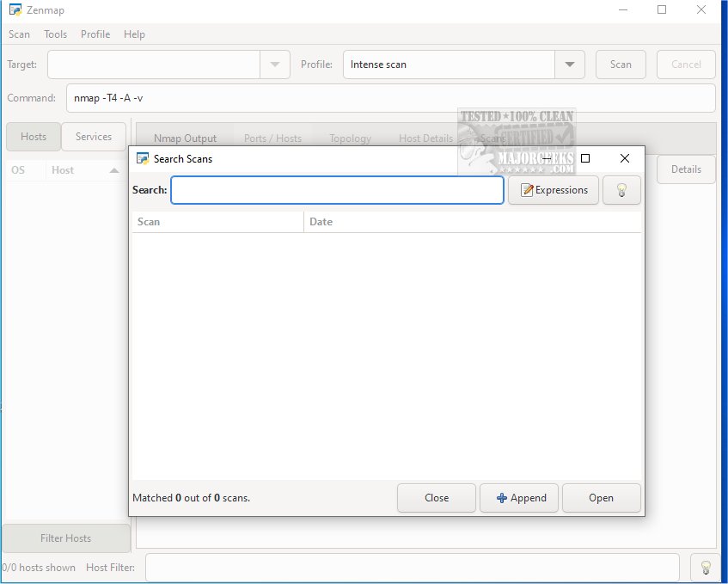Click the Append button with plus icon
728x584 pixels.
[519, 498]
